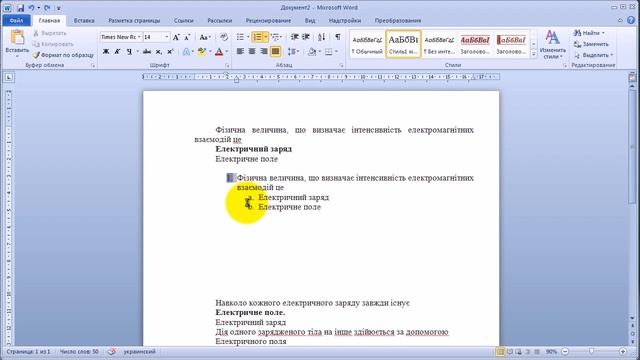Increase paragraph indent icon
This screenshot has width=640, height=360.
pos(306,37)
